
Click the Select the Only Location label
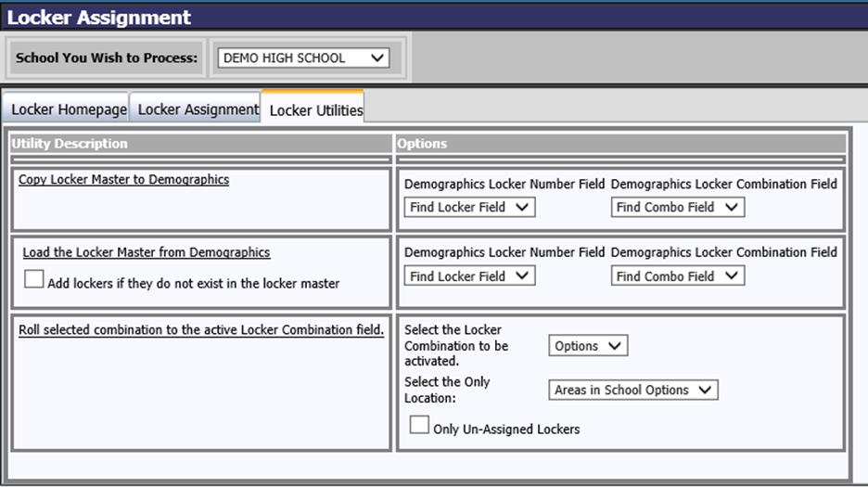point(447,390)
